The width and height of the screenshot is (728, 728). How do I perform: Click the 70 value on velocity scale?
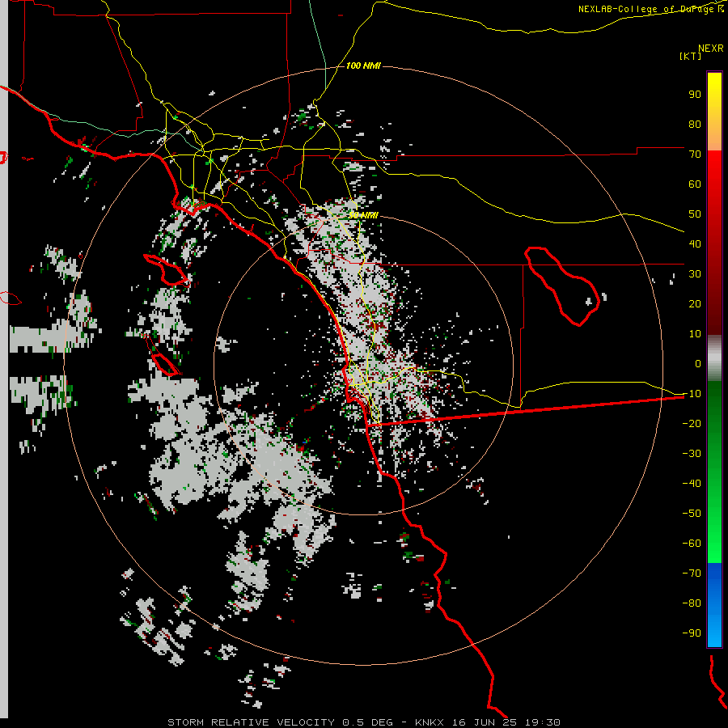695,154
